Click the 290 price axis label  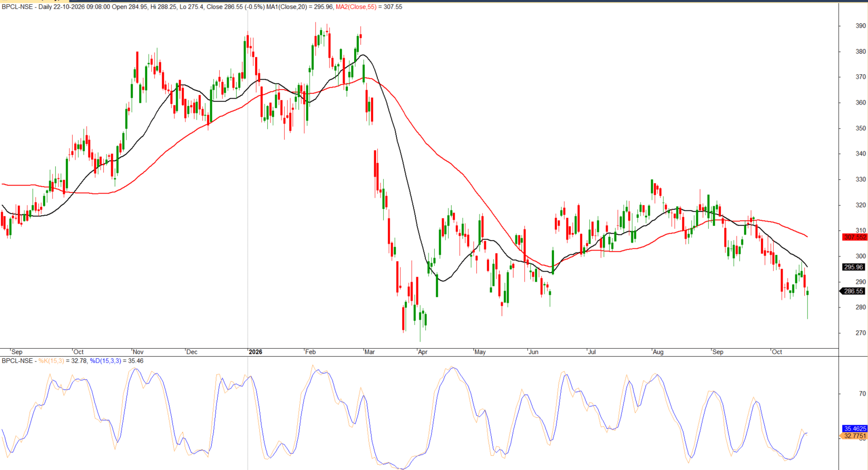coord(861,282)
